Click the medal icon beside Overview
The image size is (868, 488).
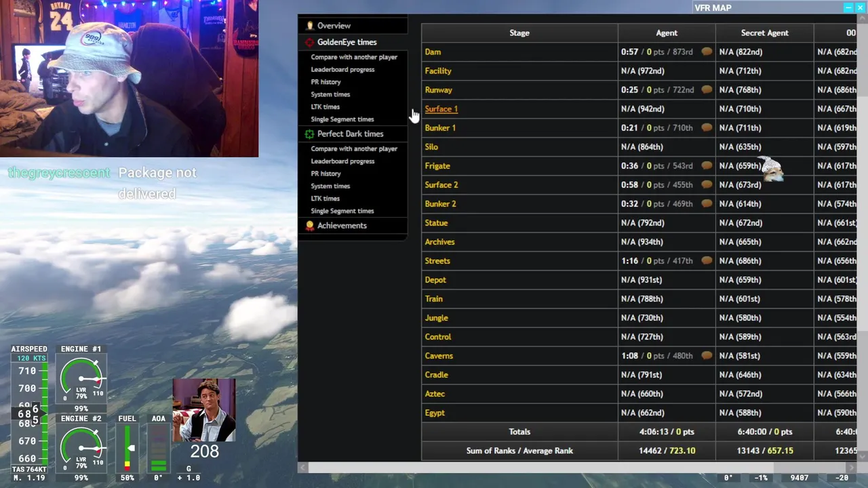pos(310,26)
